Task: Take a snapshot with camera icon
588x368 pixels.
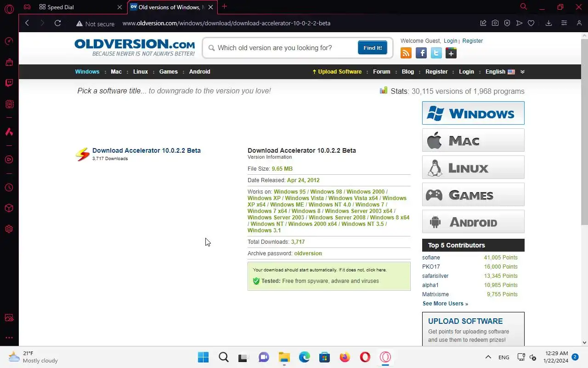Action: point(495,23)
